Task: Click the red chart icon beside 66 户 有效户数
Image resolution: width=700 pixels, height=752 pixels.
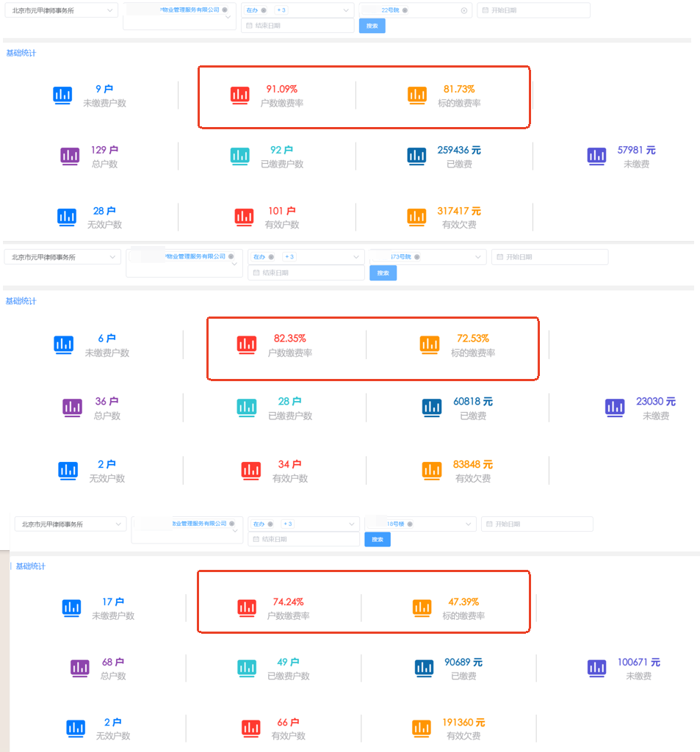Action: pyautogui.click(x=252, y=728)
